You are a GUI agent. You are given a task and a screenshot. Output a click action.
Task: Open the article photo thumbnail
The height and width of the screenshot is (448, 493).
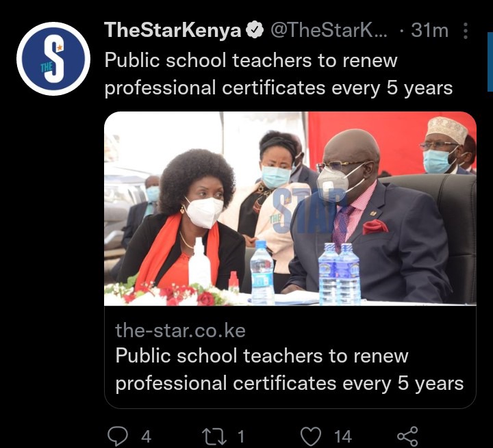tap(290, 209)
